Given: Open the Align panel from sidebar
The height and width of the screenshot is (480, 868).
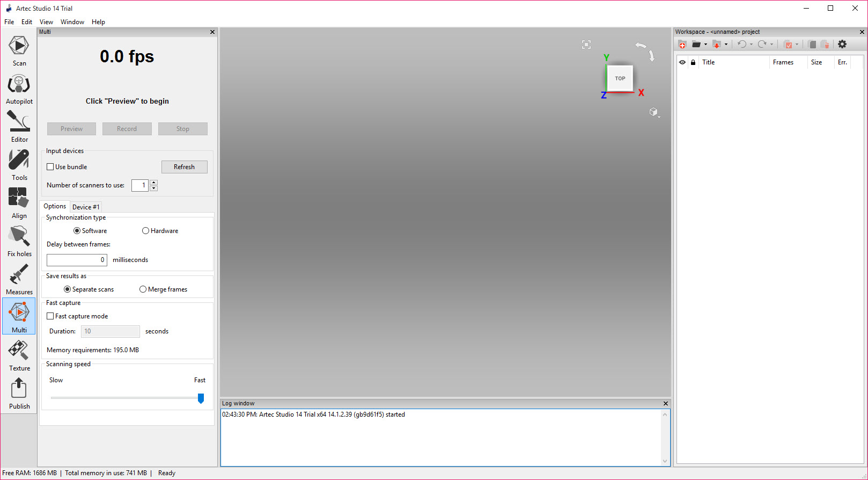Looking at the screenshot, I should 19,203.
